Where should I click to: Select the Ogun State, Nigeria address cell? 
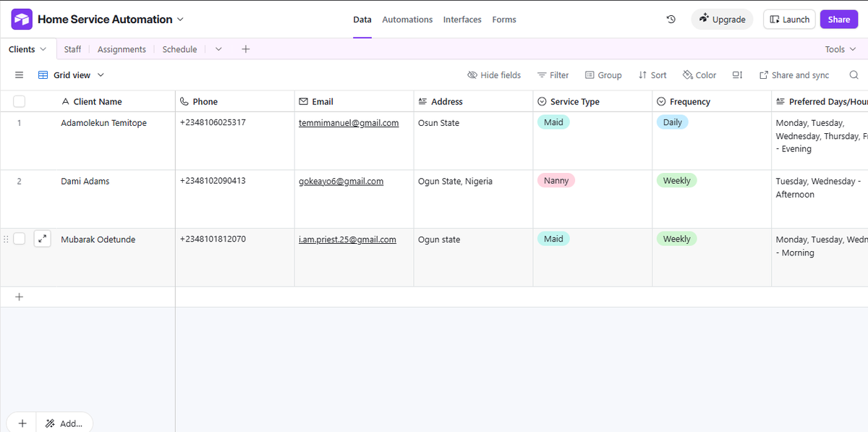pos(473,199)
